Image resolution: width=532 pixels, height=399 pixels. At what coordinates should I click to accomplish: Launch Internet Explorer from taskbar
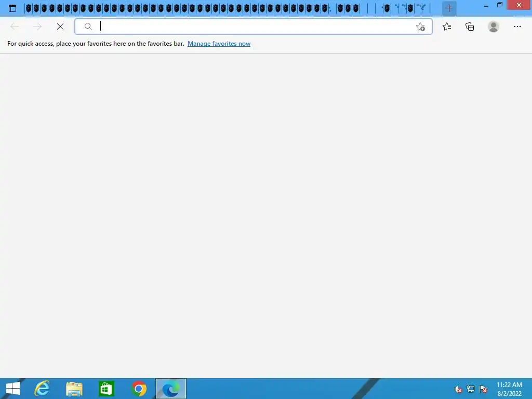(42, 389)
